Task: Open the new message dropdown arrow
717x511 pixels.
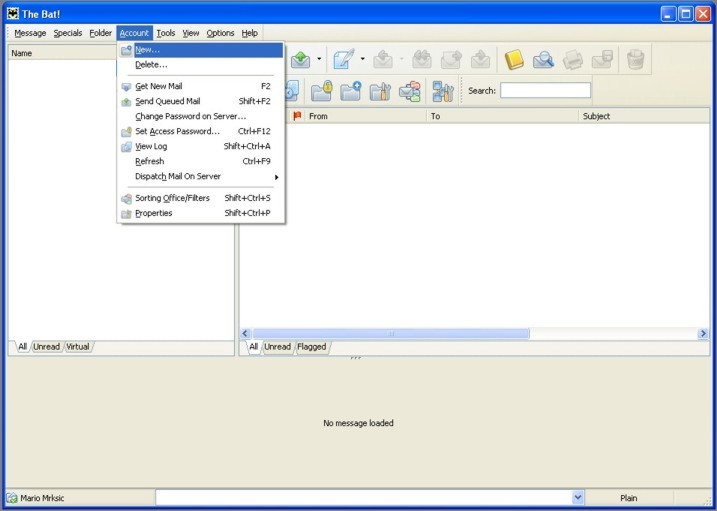Action: click(362, 59)
